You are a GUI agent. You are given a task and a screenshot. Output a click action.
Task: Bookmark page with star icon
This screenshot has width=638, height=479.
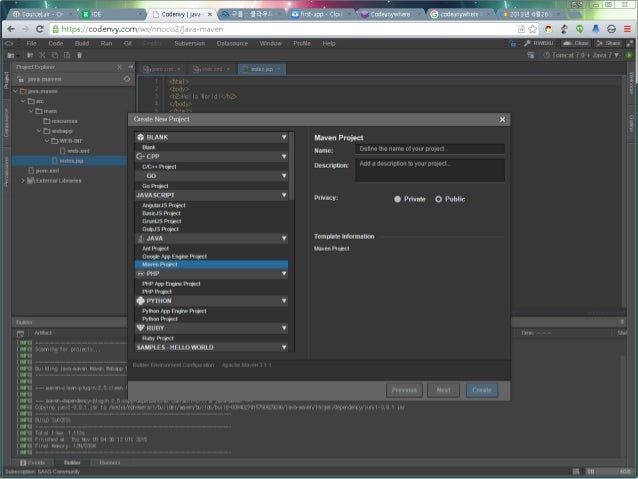533,29
